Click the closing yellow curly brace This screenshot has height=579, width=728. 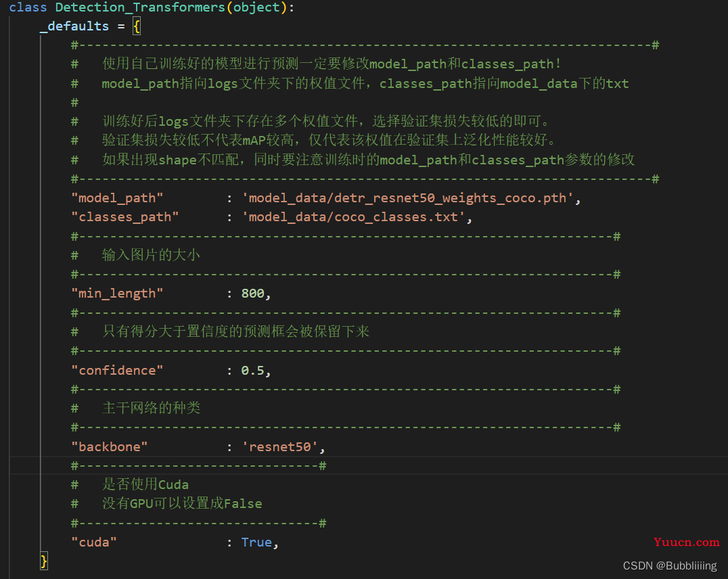coord(44,561)
